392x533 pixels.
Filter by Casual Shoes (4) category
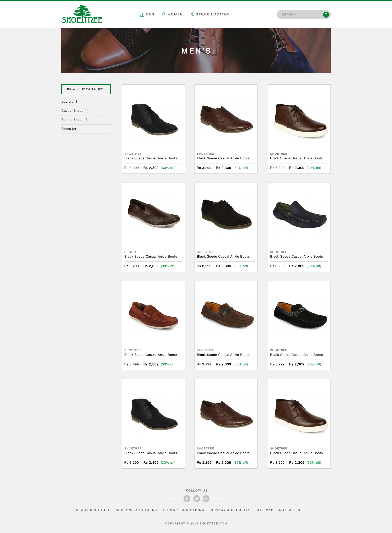tap(75, 111)
